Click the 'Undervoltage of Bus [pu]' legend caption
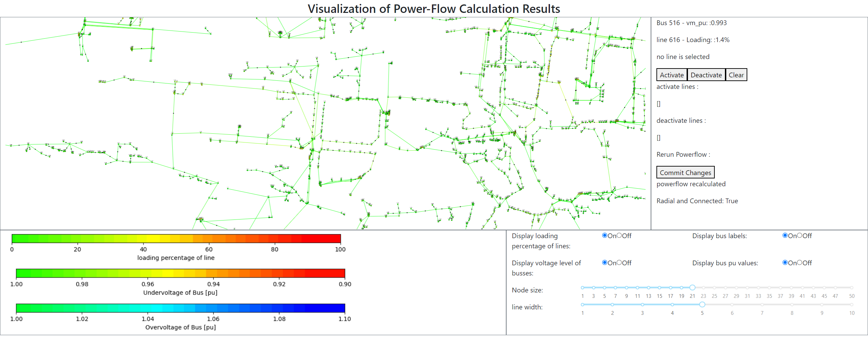The width and height of the screenshot is (868, 345). (180, 292)
